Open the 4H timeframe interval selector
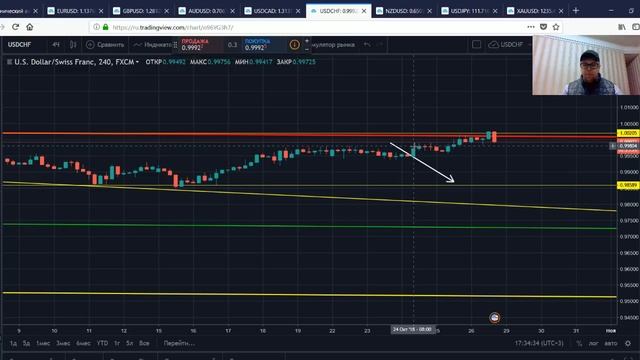This screenshot has width=640, height=360. tap(56, 44)
